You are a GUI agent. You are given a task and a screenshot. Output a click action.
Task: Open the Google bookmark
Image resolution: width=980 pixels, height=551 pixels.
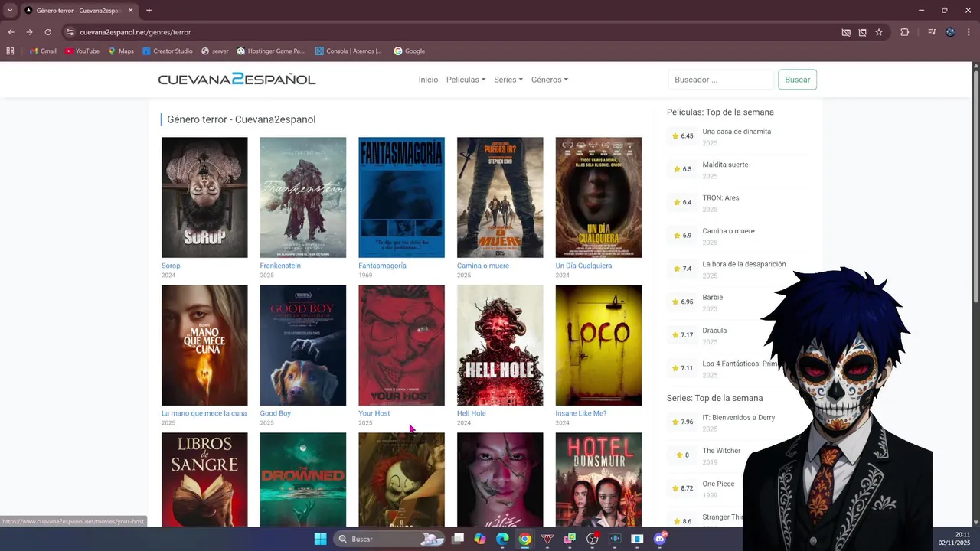pyautogui.click(x=410, y=51)
